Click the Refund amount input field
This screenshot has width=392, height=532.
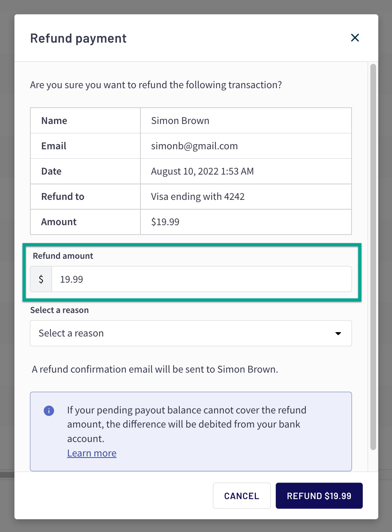pos(201,279)
